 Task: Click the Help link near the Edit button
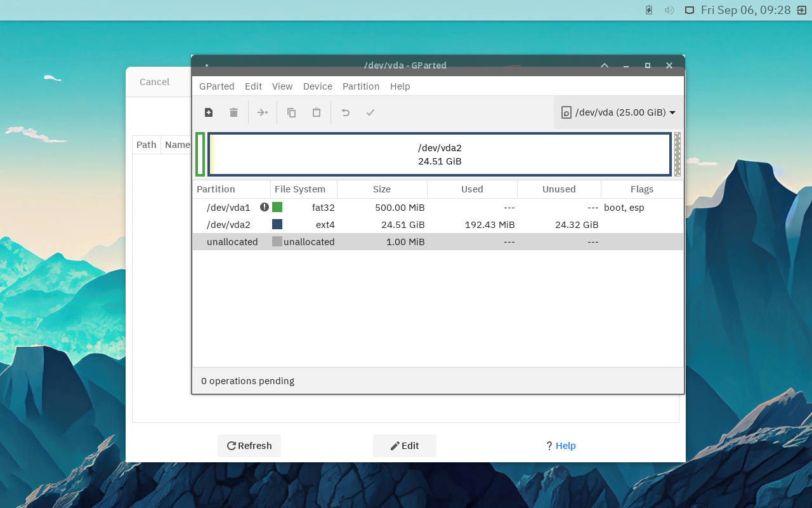[565, 445]
